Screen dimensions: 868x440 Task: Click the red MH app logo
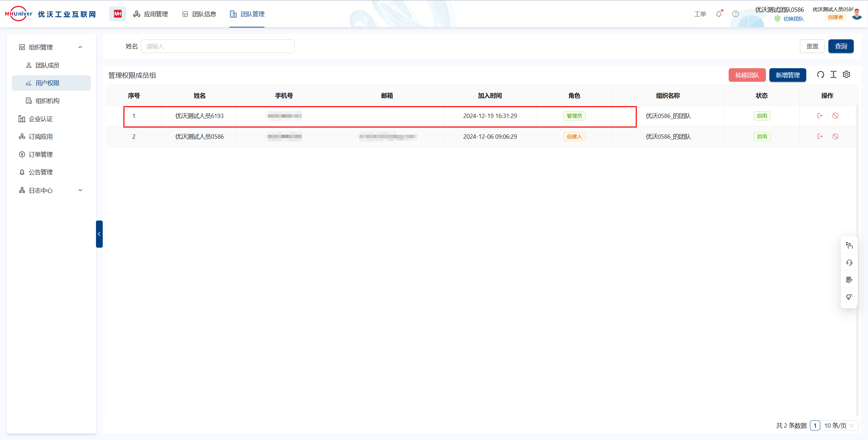coord(117,14)
